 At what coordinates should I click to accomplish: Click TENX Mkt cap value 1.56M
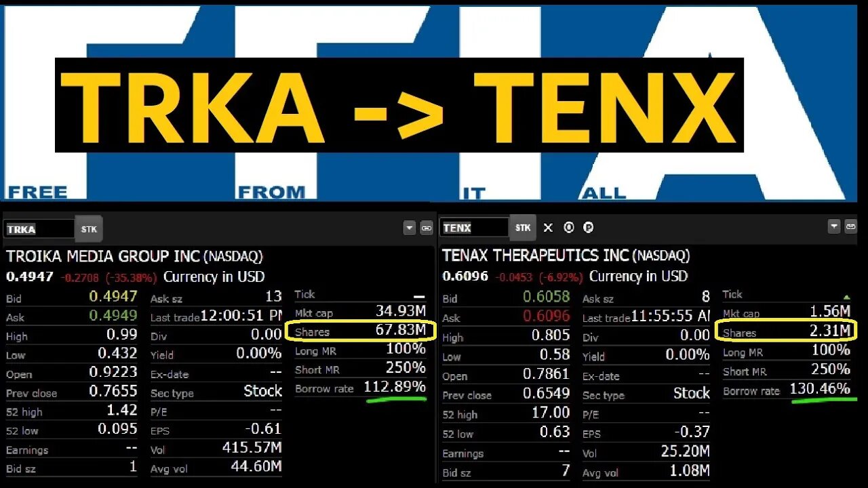click(x=830, y=311)
